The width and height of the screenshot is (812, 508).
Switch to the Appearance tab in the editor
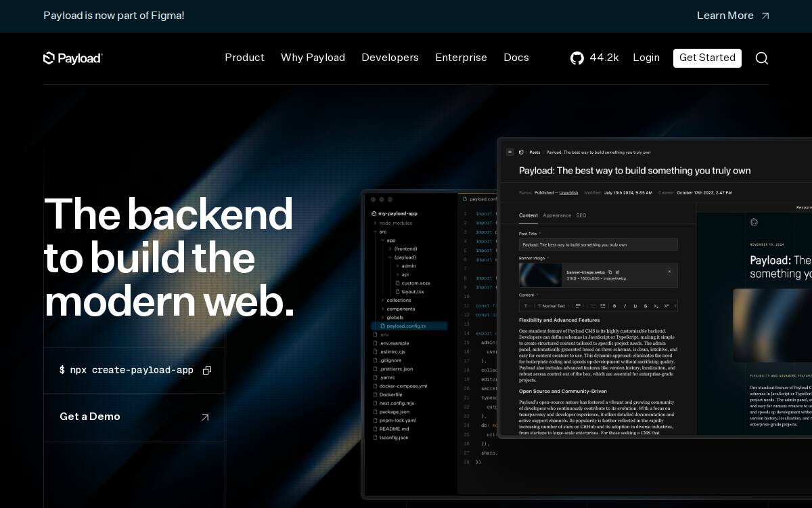[557, 215]
